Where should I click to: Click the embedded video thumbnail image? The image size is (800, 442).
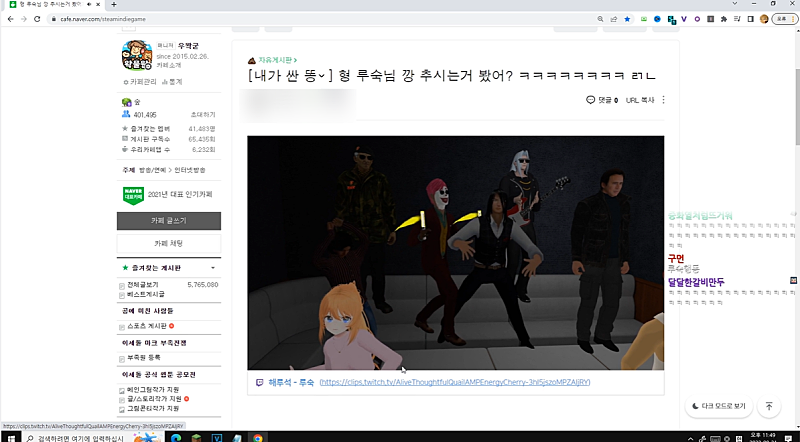[x=456, y=253]
